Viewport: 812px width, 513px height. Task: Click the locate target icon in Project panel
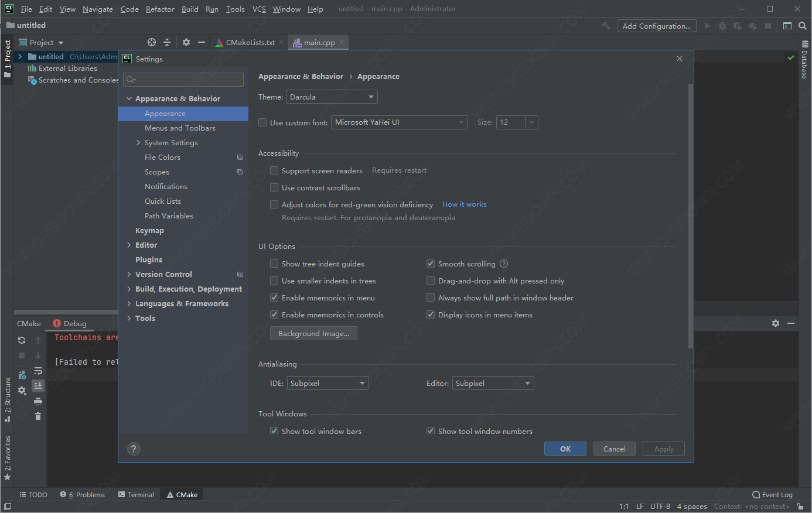152,42
